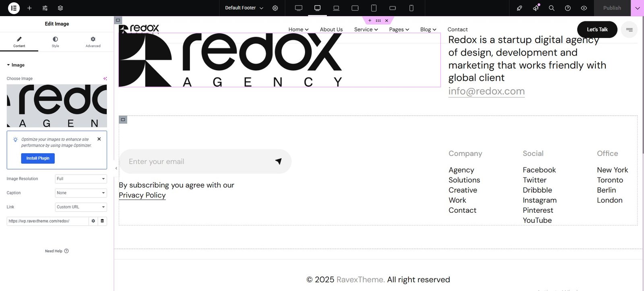
Task: Click the Enter your email field
Action: [197, 162]
